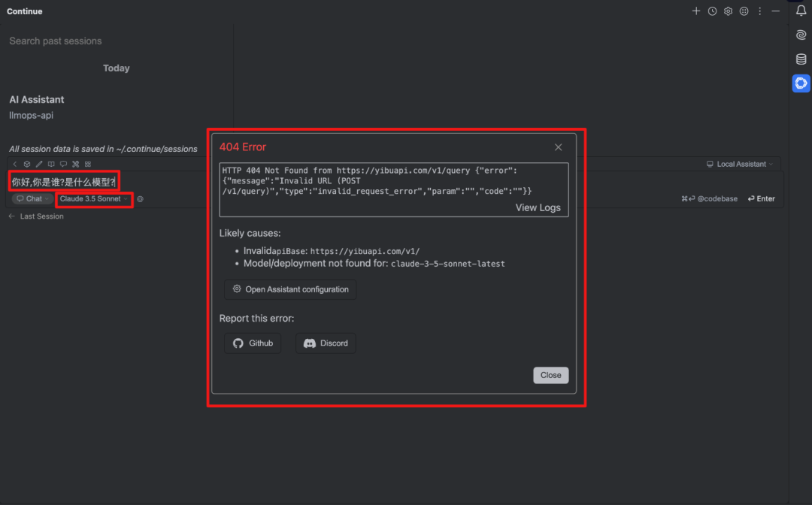This screenshot has width=812, height=505.
Task: Click the open book icon in input toolbar
Action: tap(51, 164)
